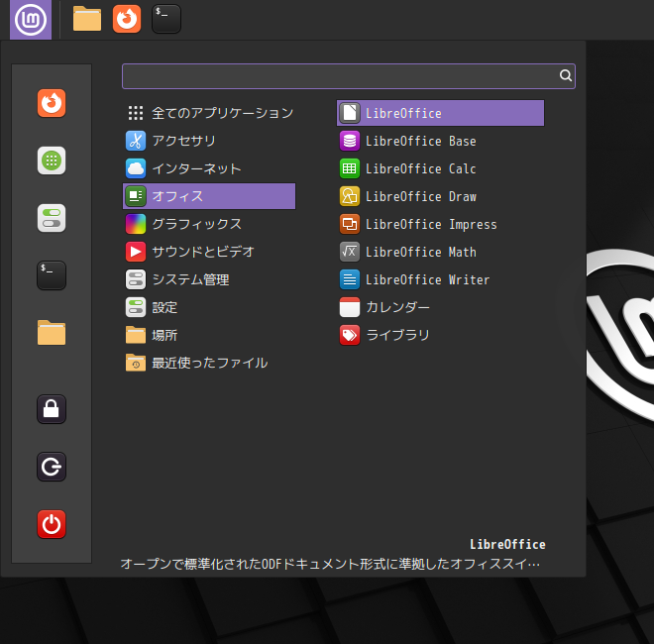Launch Firefox from the favorites sidebar

click(x=52, y=103)
